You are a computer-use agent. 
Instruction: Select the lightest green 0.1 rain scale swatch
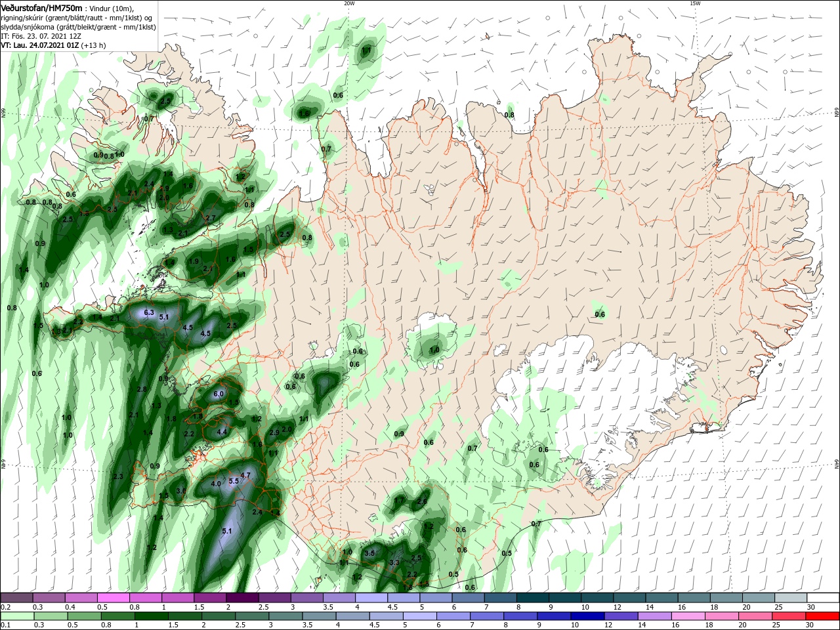coord(16,616)
